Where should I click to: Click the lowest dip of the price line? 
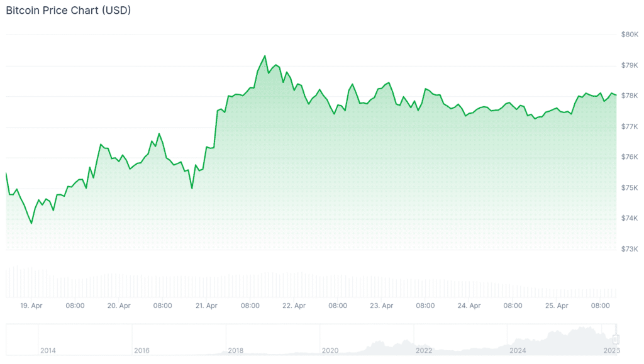(x=31, y=223)
